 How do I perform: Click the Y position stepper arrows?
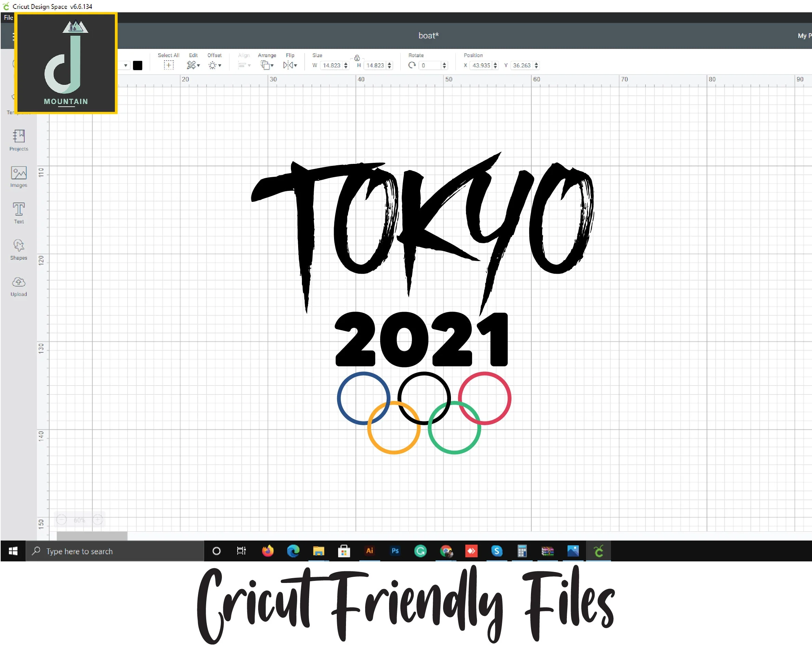(536, 65)
